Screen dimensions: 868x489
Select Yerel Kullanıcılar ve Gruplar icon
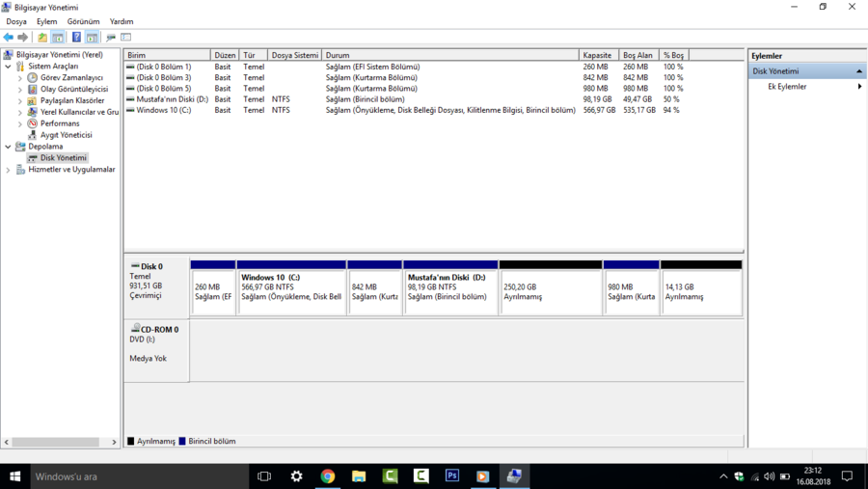(x=33, y=112)
